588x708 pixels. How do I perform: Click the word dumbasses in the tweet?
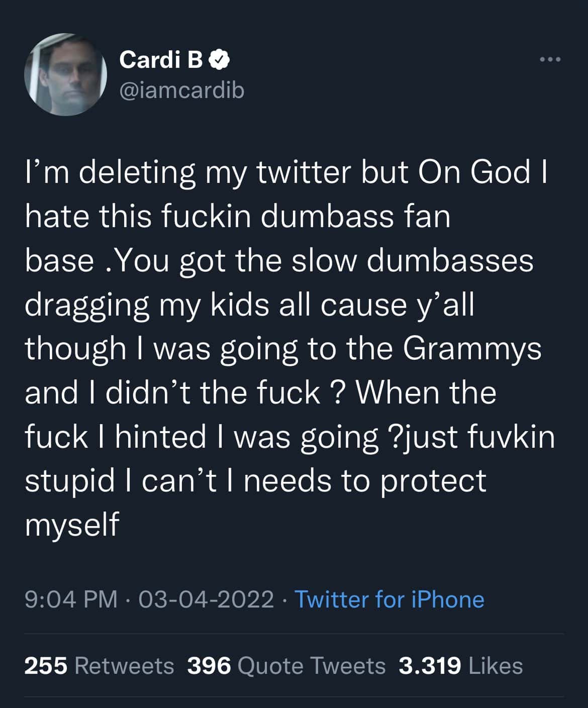(450, 261)
